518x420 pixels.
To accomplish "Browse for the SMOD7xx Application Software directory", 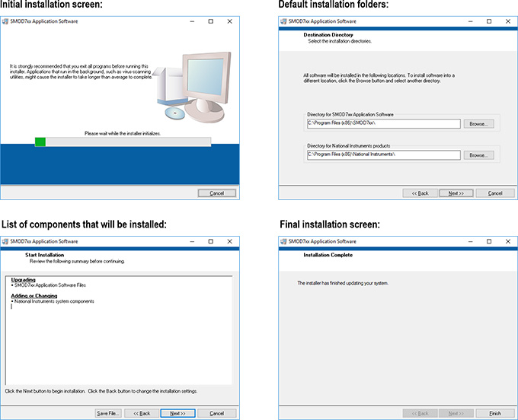I will click(x=478, y=123).
